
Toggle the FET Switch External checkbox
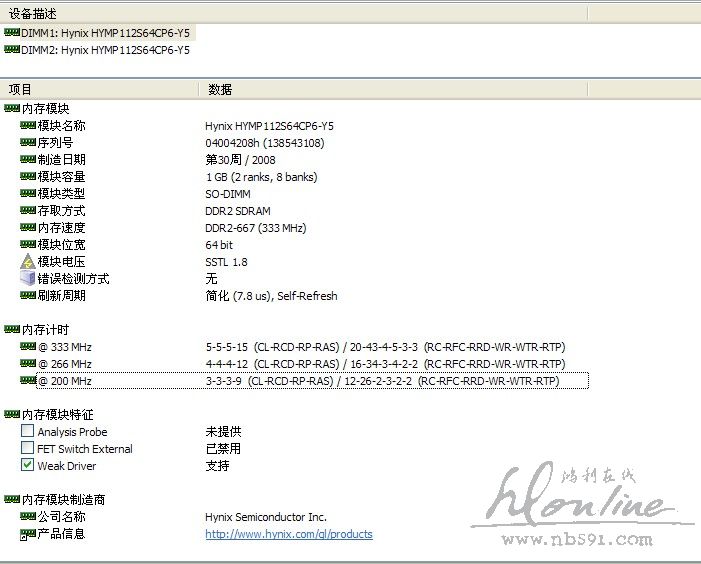[27, 448]
